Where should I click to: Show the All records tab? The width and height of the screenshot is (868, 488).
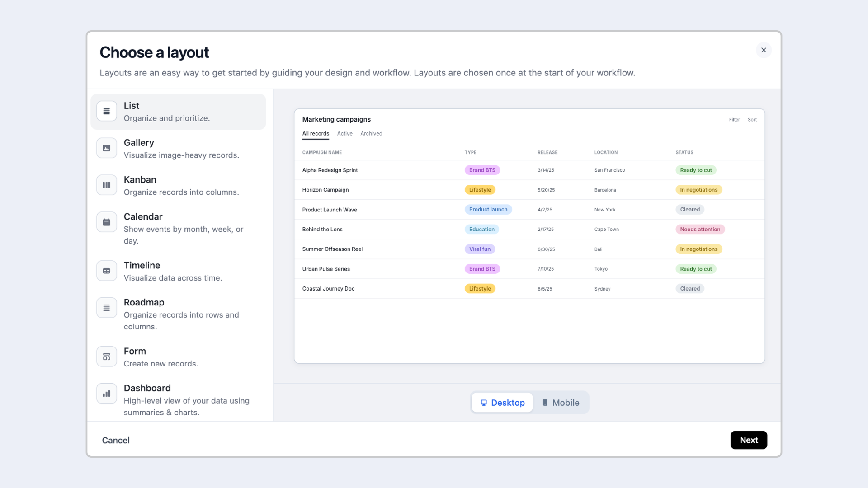point(316,134)
